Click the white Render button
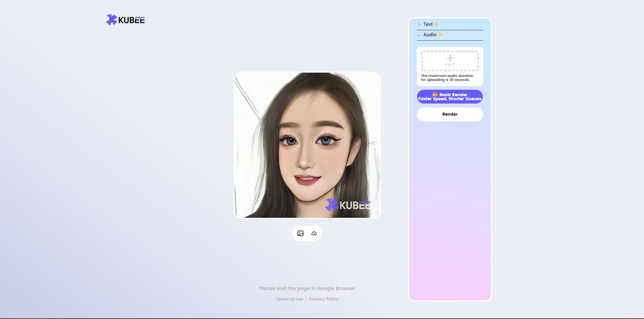Image resolution: width=644 pixels, height=319 pixels. 450,114
